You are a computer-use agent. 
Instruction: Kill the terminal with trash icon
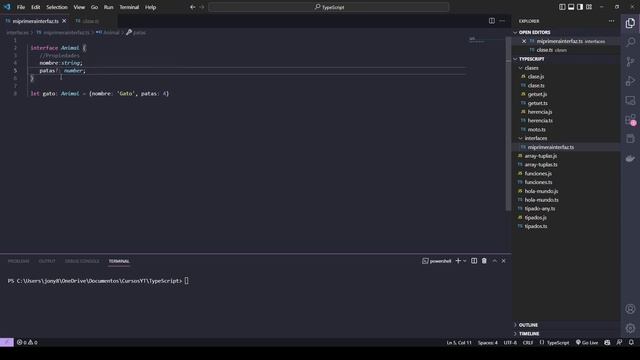pos(484,261)
